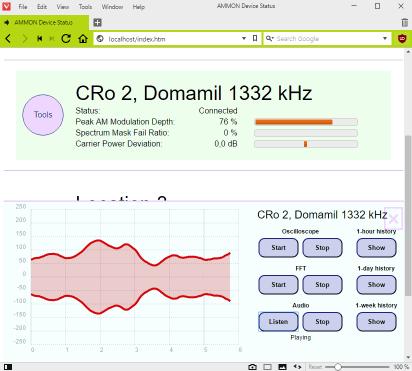Image resolution: width=412 pixels, height=371 pixels.
Task: Click the round Tools button
Action: 43,115
